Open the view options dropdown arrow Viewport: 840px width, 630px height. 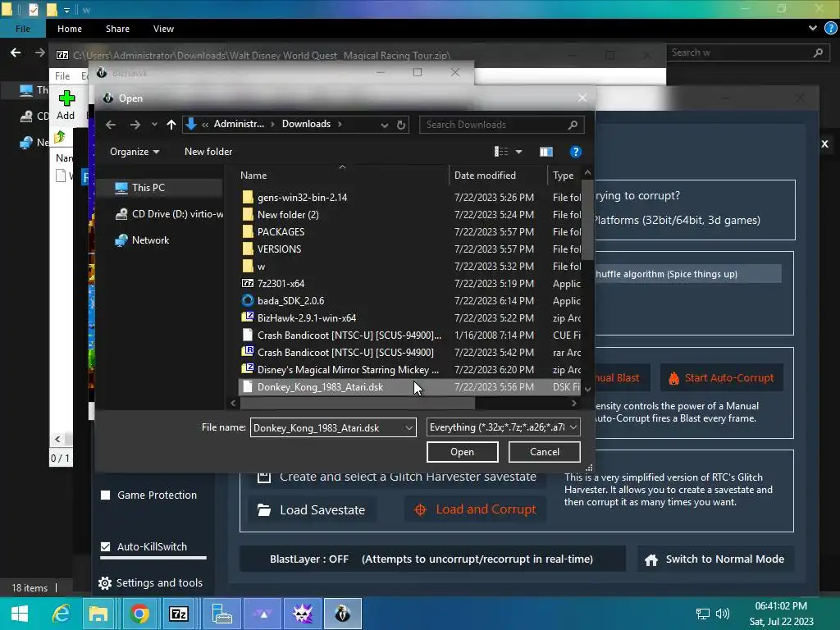coord(518,152)
